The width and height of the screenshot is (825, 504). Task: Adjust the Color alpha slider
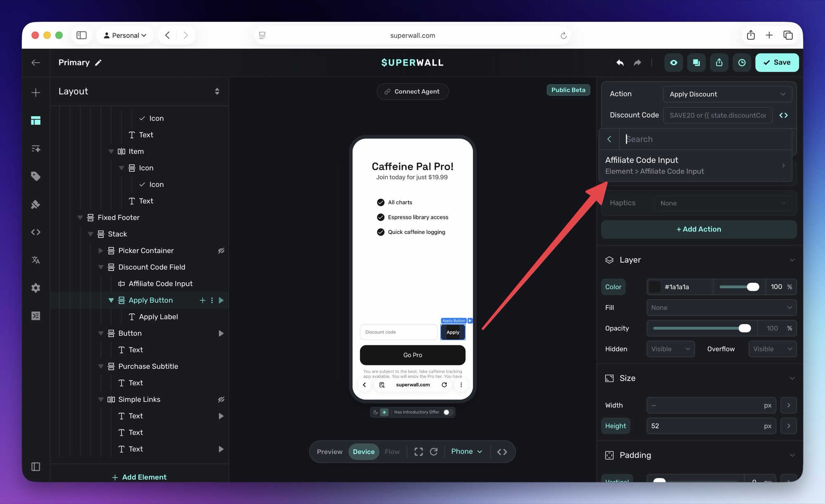739,287
